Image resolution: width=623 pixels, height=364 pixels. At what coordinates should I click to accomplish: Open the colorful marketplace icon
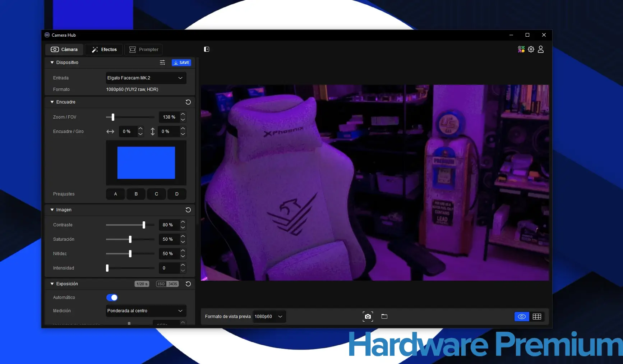[x=521, y=49]
